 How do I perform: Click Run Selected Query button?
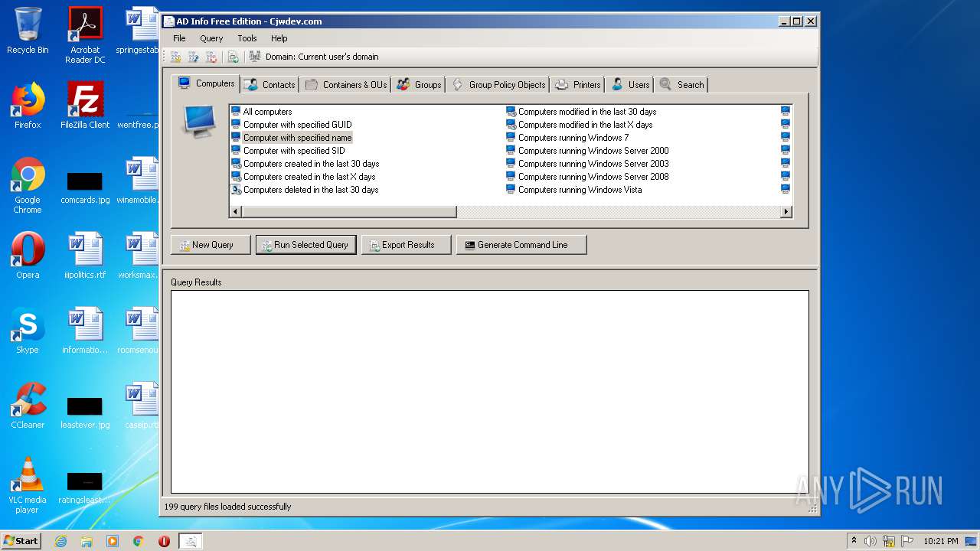click(x=305, y=245)
